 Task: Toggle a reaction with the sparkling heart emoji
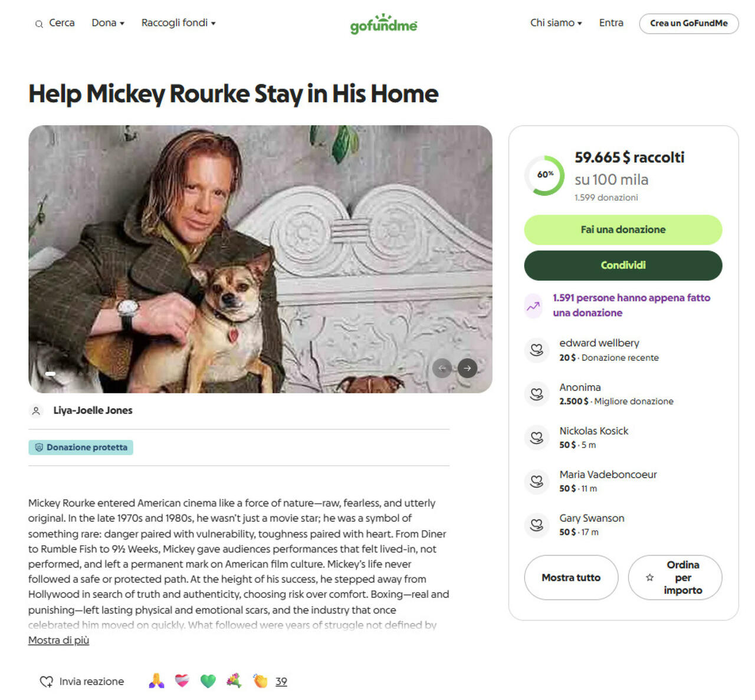tap(181, 681)
